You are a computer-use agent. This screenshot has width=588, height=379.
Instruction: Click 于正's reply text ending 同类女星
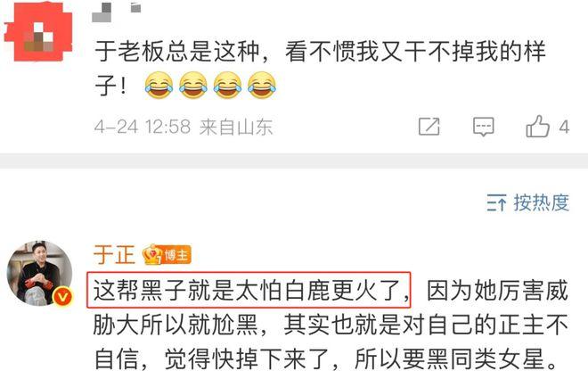(331, 325)
